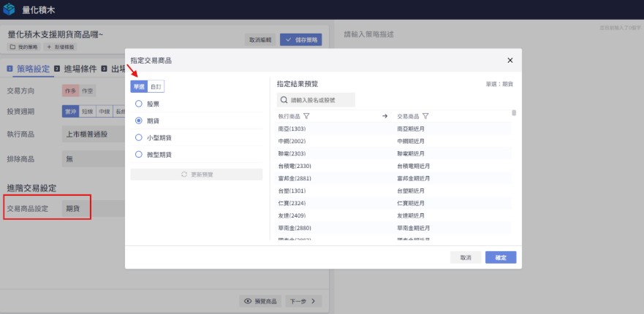
Task: Close the 指定交易商品 dialog
Action: click(x=509, y=61)
